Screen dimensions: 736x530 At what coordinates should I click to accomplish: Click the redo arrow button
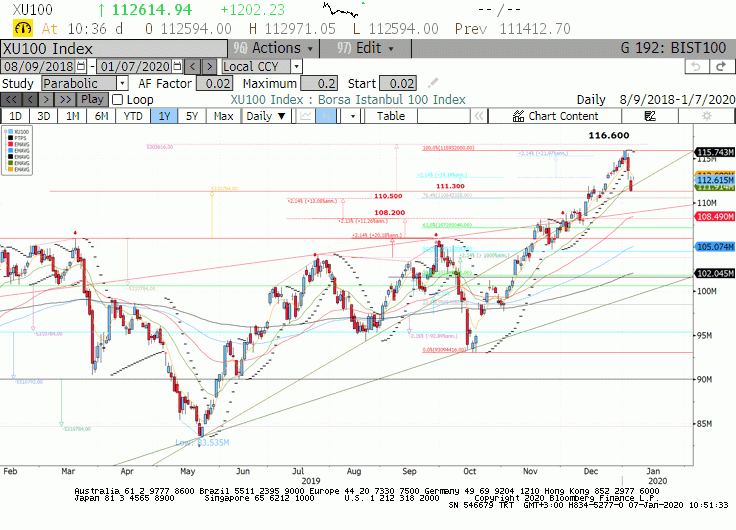[722, 67]
